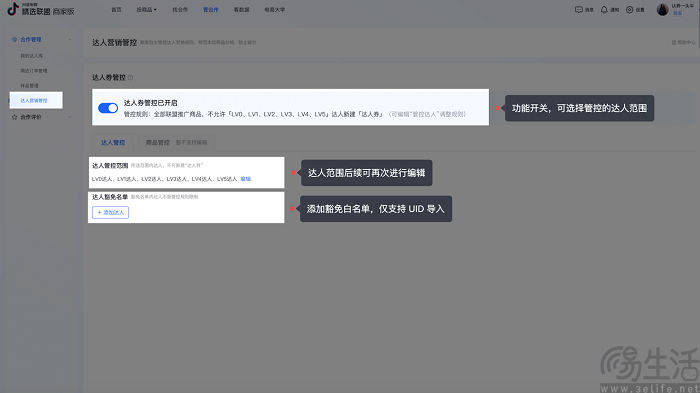The image size is (700, 393).
Task: Click the settings target icon in header
Action: click(629, 9)
